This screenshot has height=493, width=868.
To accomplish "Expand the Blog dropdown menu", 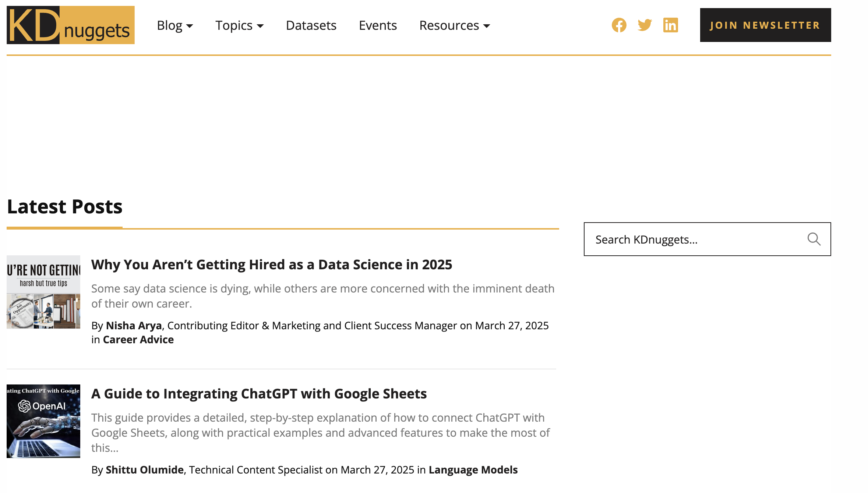I will (x=174, y=25).
